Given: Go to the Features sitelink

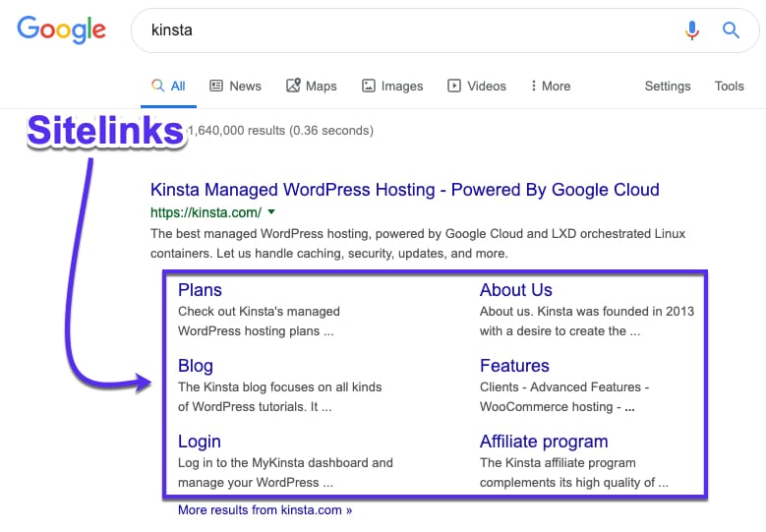Looking at the screenshot, I should 513,366.
